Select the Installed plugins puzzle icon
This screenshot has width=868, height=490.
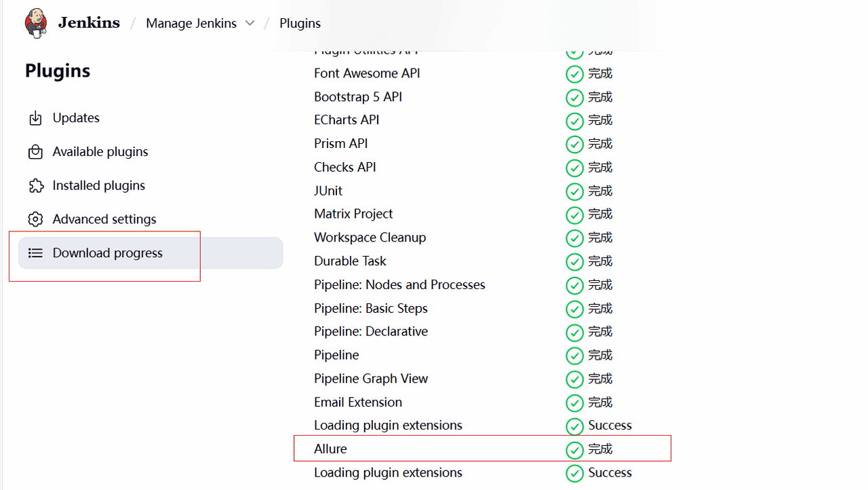pos(35,185)
